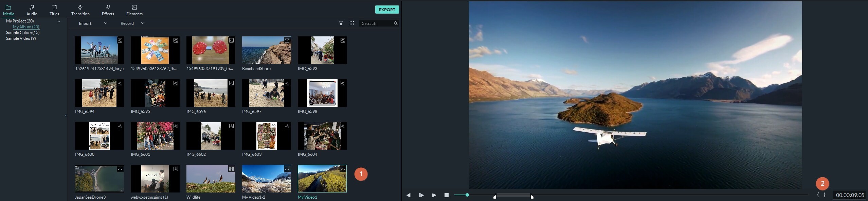Image resolution: width=868 pixels, height=201 pixels.
Task: Stop the preview playback
Action: coord(447,195)
